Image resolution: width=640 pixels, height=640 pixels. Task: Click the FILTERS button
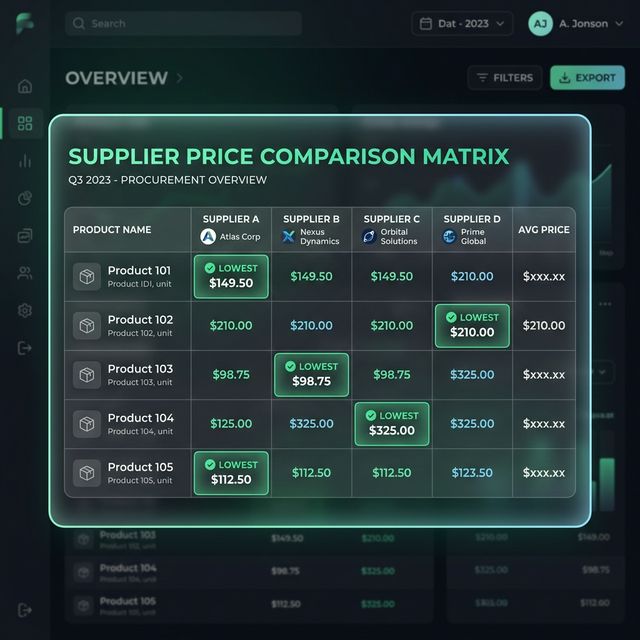(x=505, y=78)
